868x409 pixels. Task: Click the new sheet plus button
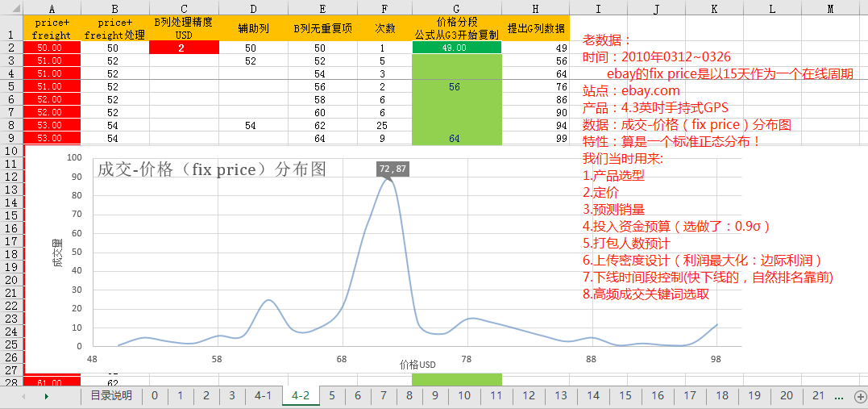pos(860,396)
